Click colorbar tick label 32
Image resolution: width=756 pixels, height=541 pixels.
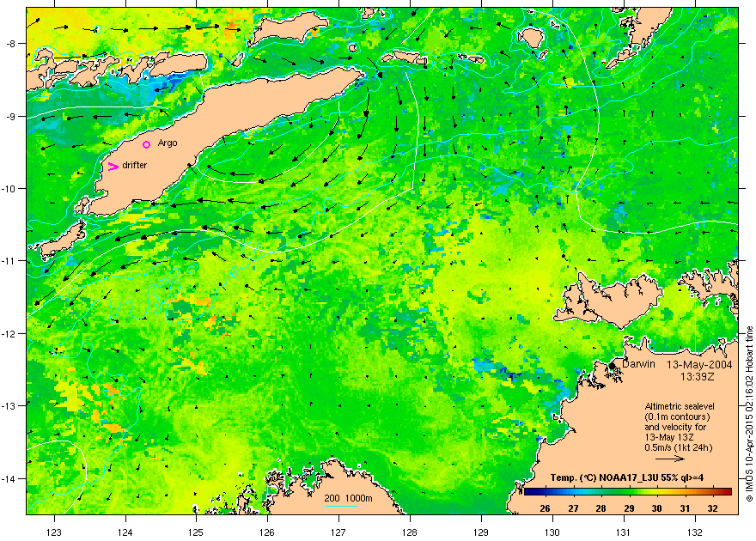[x=712, y=508]
